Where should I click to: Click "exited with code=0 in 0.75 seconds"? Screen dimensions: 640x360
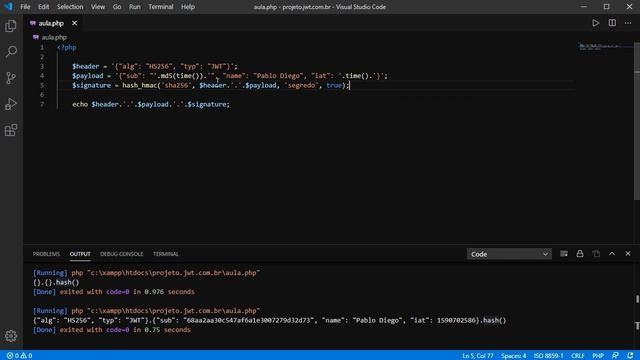tap(125, 330)
